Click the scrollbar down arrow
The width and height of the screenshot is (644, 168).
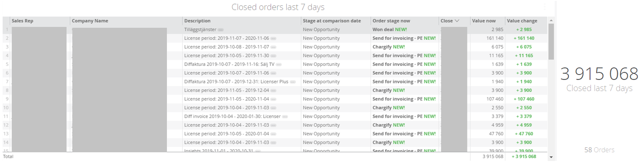550,157
